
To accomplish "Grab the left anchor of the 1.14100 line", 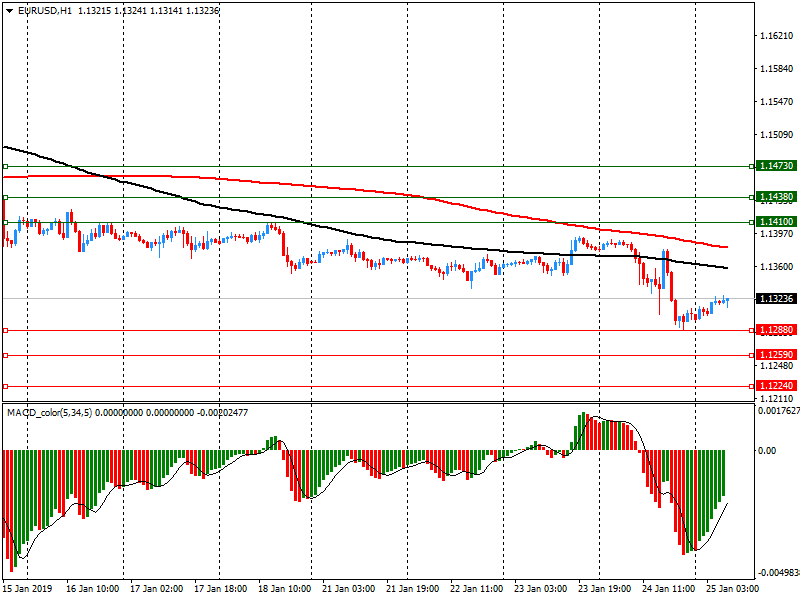I will 6,222.
